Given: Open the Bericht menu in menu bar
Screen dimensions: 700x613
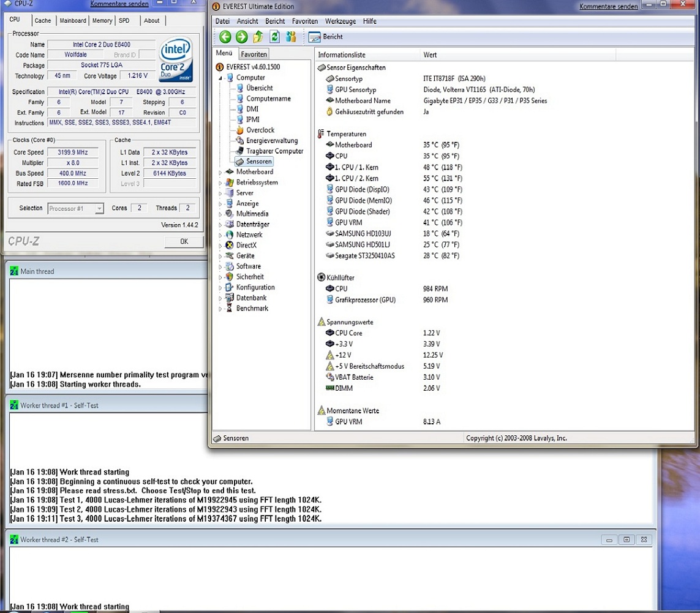Looking at the screenshot, I should tap(275, 21).
